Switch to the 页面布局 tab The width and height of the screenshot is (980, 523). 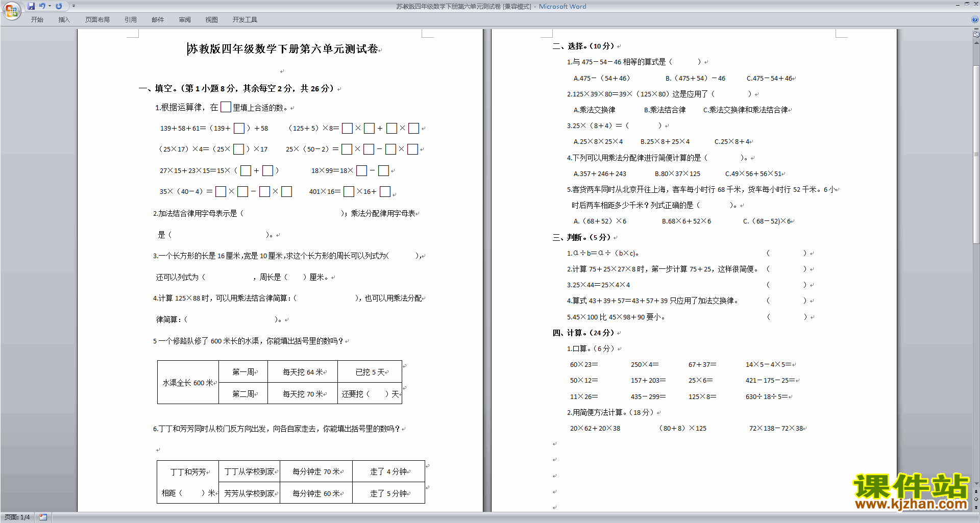click(x=97, y=19)
